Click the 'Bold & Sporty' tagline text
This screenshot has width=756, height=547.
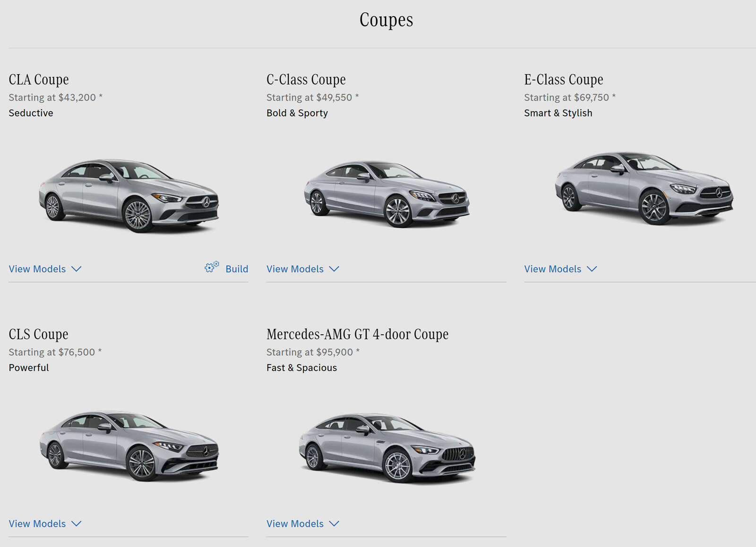click(297, 113)
